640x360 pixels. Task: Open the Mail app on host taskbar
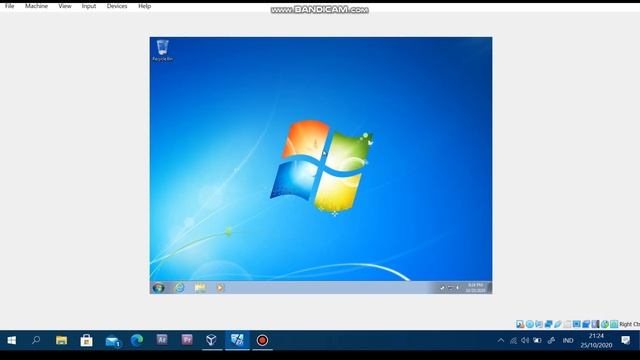click(x=112, y=340)
